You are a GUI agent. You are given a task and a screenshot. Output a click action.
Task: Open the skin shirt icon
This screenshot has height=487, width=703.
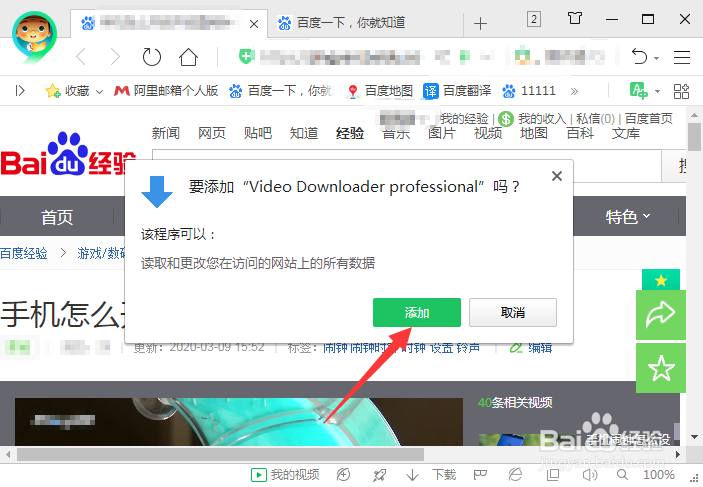(x=574, y=18)
